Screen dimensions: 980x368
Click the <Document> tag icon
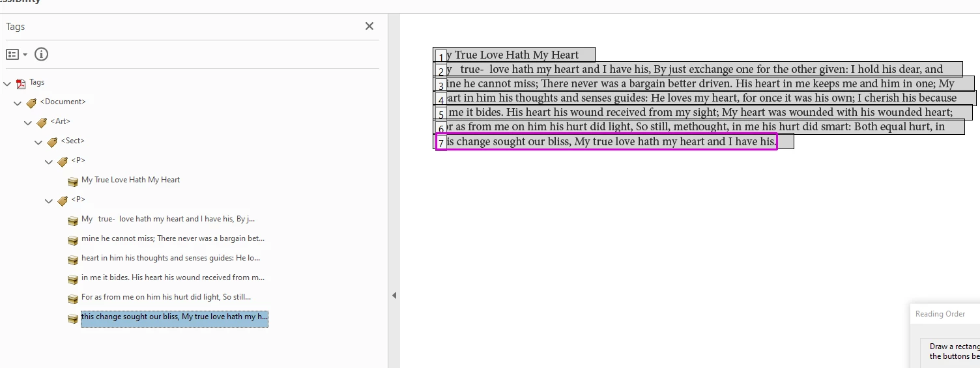coord(31,103)
